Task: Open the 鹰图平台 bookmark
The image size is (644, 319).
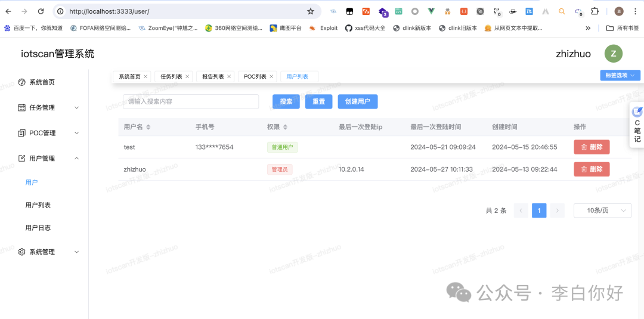Action: [286, 28]
